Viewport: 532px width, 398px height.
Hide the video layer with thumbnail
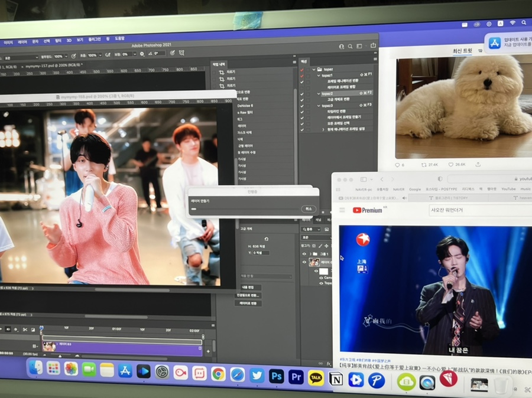point(304,262)
